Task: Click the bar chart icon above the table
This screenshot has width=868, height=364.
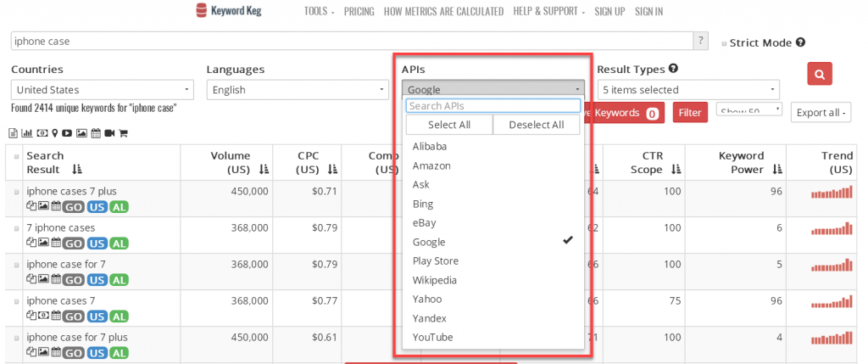Action: [x=26, y=133]
